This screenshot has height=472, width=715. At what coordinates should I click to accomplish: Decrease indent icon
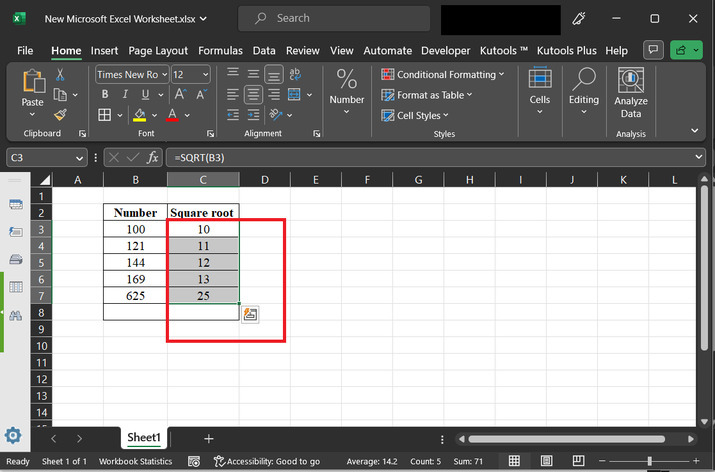(233, 115)
